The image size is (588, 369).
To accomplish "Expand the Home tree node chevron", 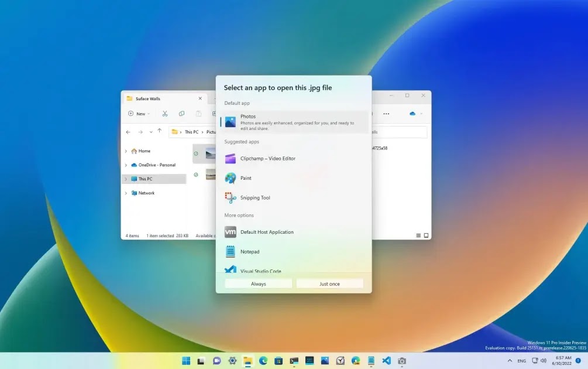I will point(126,151).
